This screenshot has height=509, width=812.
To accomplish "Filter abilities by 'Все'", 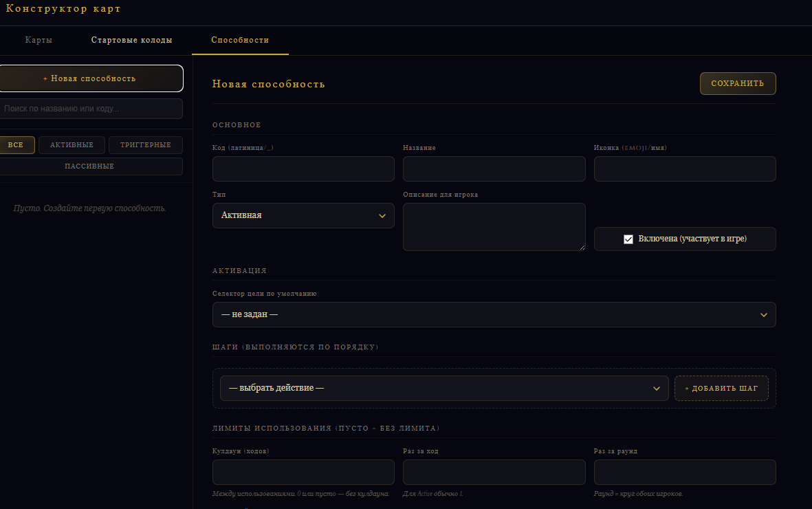I will coord(16,145).
